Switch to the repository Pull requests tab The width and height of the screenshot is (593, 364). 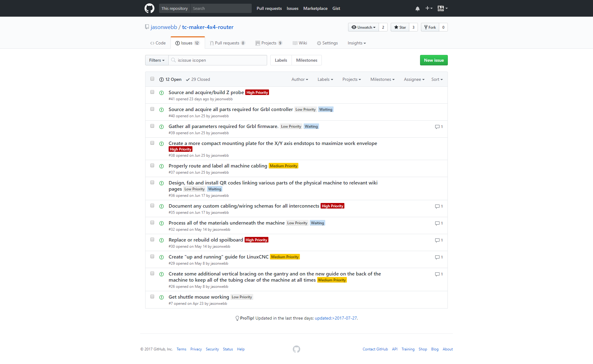click(228, 43)
